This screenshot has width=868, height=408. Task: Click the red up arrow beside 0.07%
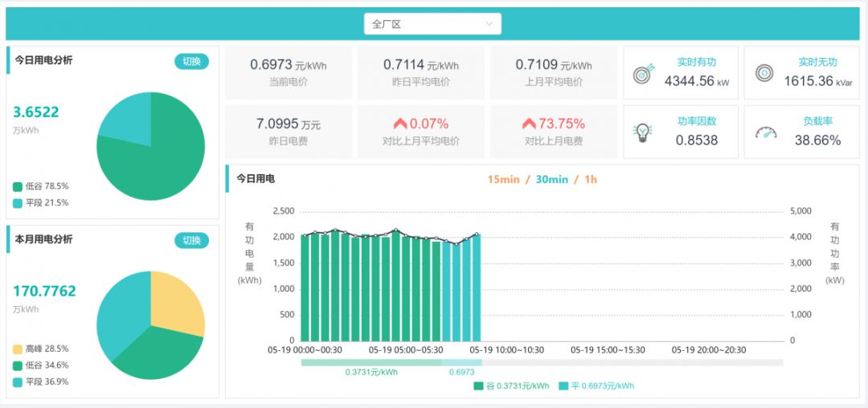[x=400, y=124]
